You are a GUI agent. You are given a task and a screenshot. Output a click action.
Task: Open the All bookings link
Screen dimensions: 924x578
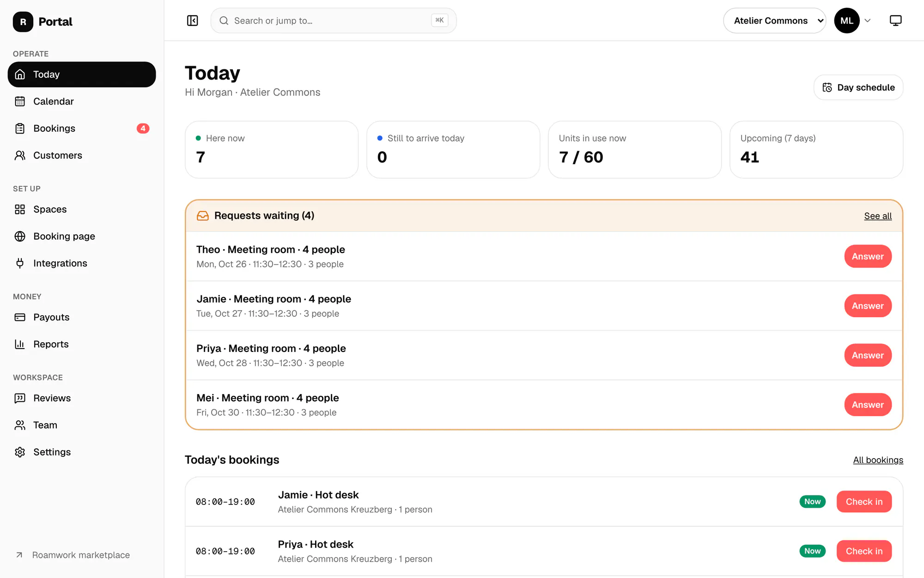[x=878, y=460]
